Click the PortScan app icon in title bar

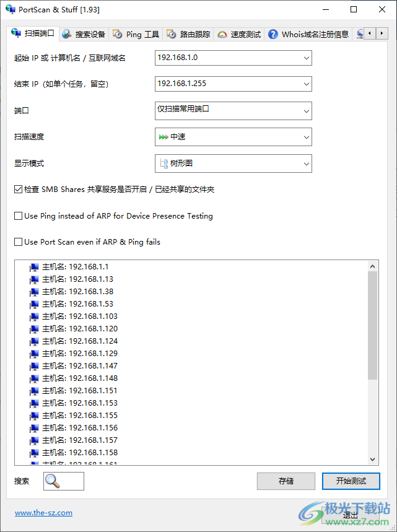[x=10, y=9]
